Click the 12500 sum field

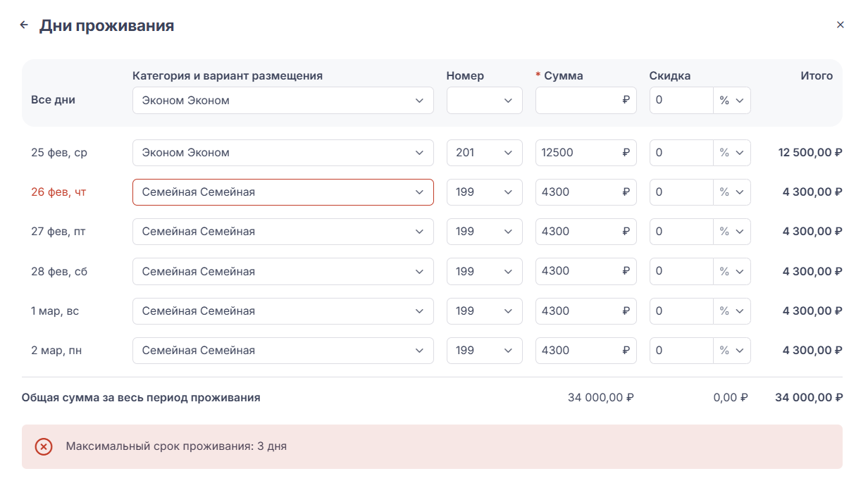578,153
